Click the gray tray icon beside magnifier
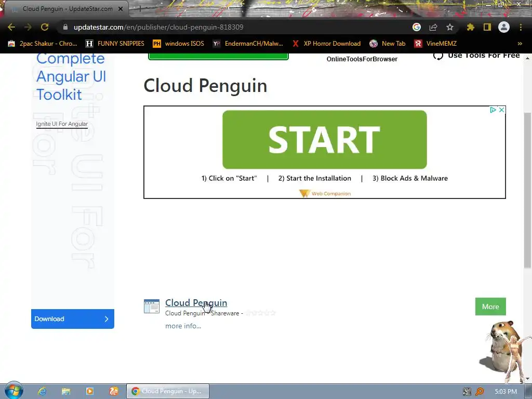This screenshot has width=532, height=399. point(467,392)
